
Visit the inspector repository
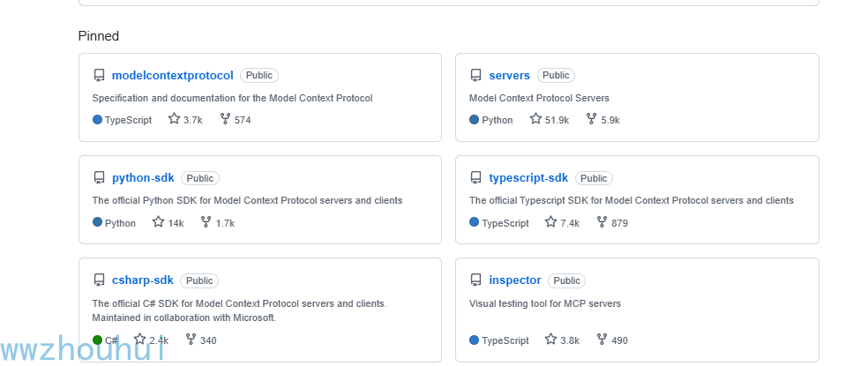tap(514, 280)
